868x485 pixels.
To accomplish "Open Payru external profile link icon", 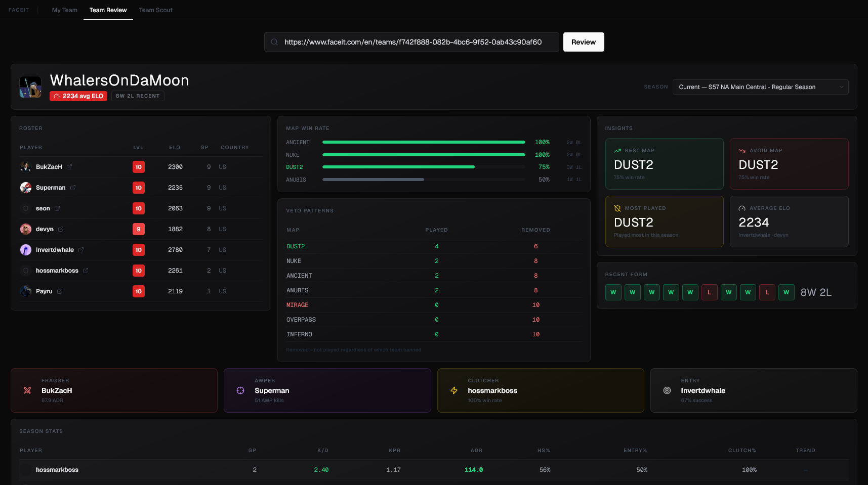I will 60,291.
